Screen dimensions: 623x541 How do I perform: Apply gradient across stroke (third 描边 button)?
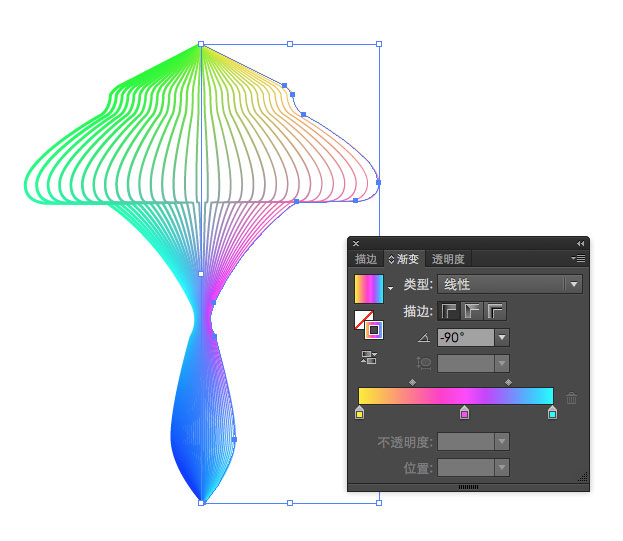495,311
